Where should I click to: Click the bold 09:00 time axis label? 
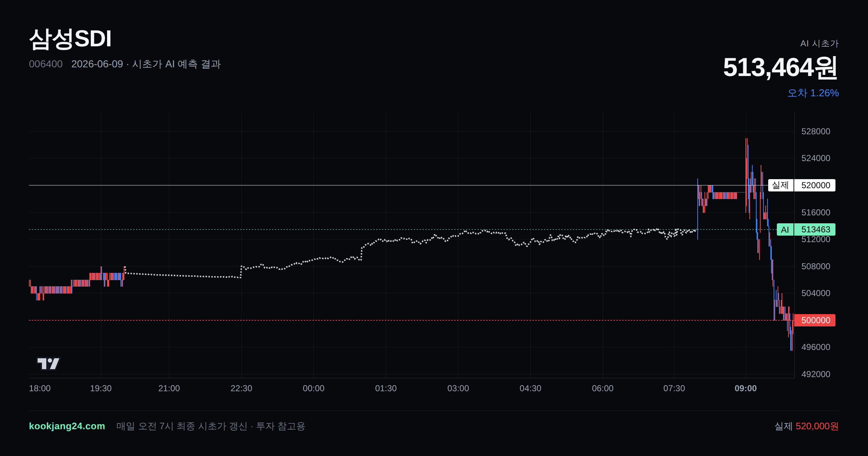click(x=746, y=388)
